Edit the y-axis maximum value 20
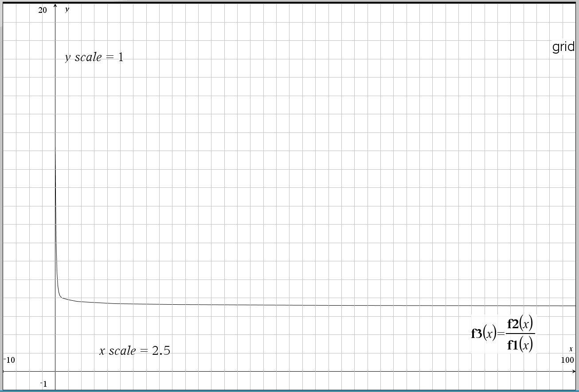 point(43,10)
